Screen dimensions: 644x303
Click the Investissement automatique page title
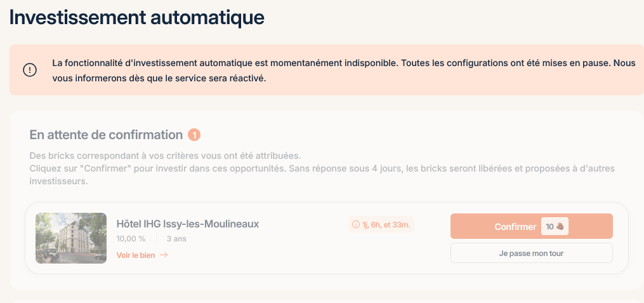[136, 17]
